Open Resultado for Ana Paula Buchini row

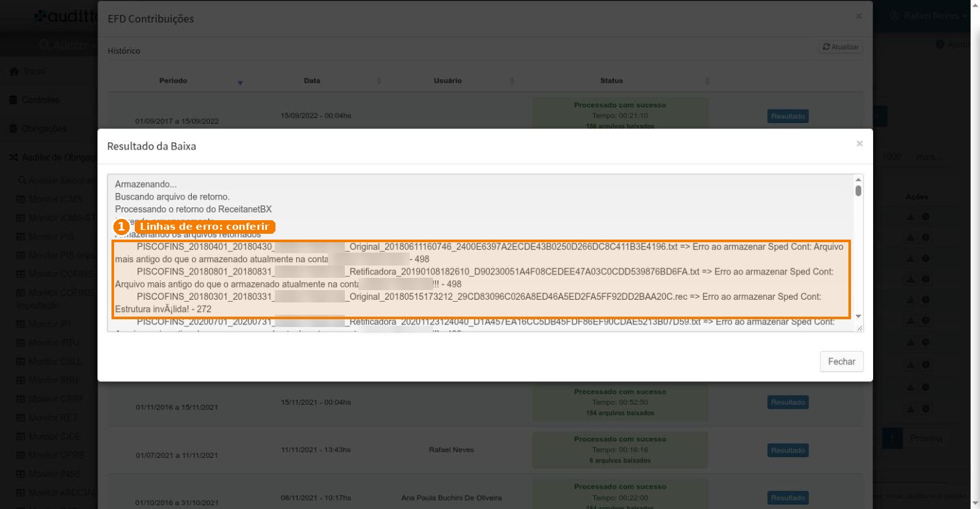point(788,498)
